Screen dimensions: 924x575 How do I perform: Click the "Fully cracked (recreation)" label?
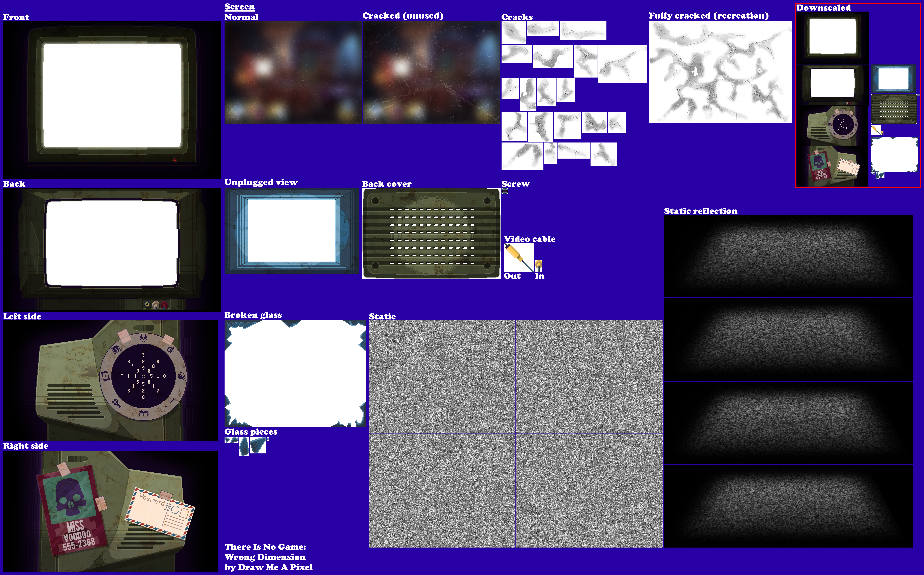coord(709,16)
